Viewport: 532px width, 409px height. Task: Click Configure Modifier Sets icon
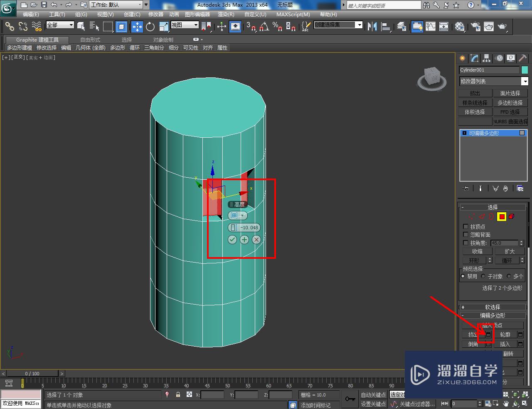point(520,188)
